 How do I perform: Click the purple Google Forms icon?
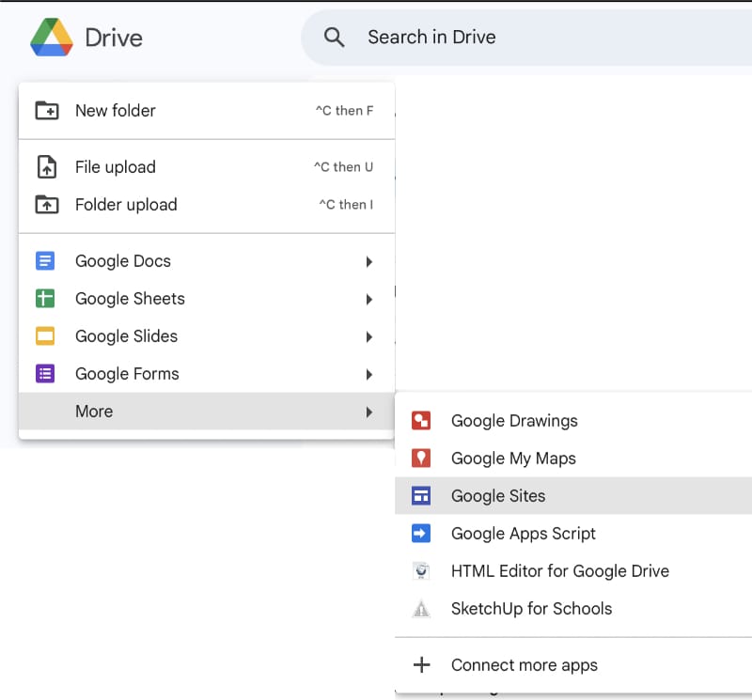click(x=45, y=374)
